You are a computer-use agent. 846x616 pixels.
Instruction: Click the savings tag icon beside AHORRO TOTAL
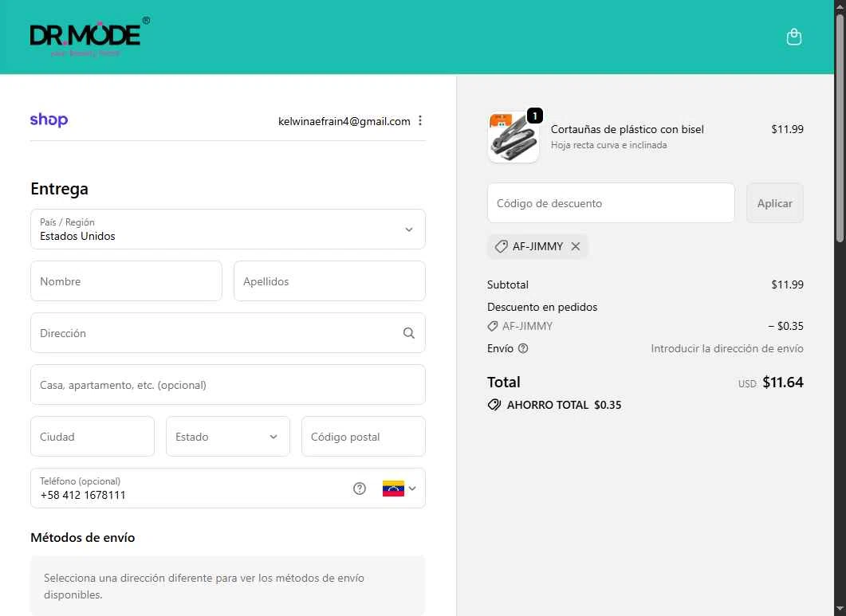(x=494, y=405)
